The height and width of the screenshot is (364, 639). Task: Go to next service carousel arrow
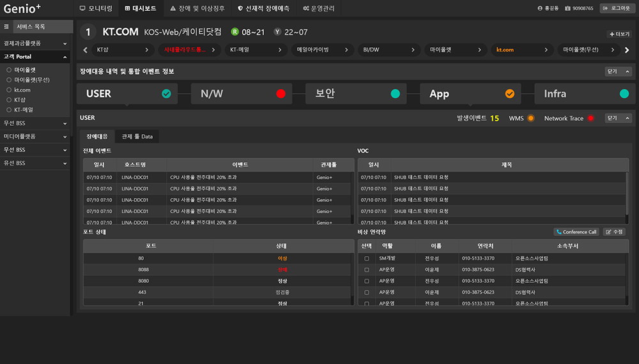627,50
